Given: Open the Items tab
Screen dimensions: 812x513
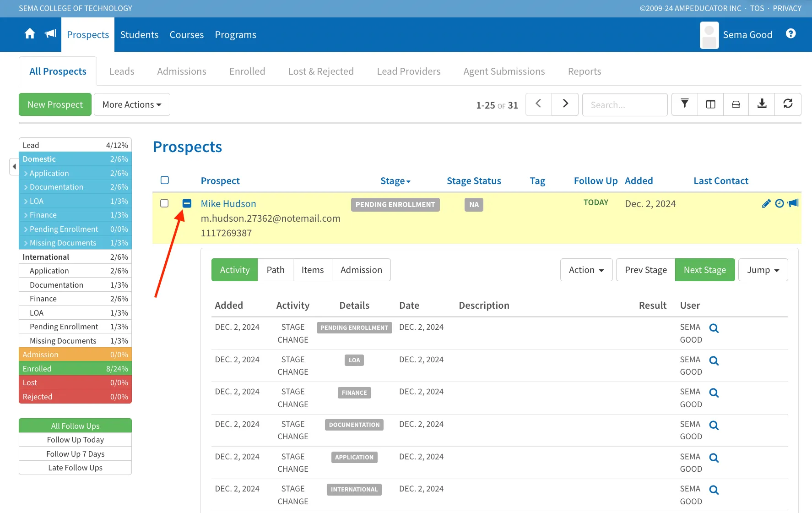Looking at the screenshot, I should [x=313, y=270].
